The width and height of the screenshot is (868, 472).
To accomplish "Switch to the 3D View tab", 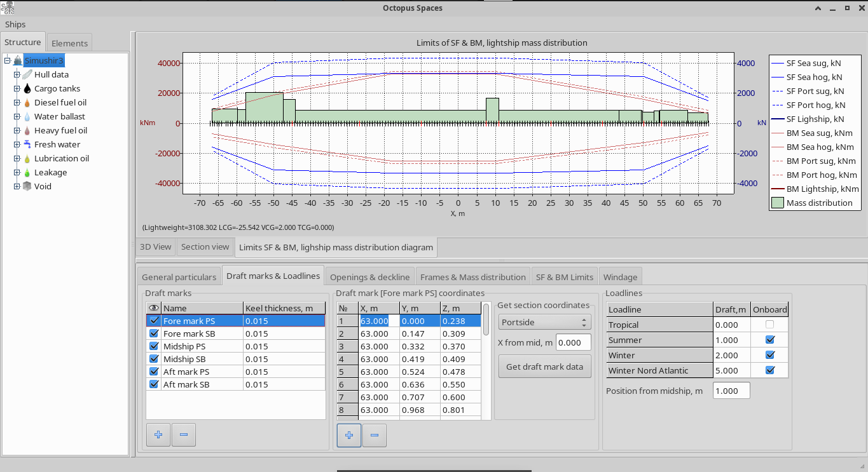I will coord(156,246).
